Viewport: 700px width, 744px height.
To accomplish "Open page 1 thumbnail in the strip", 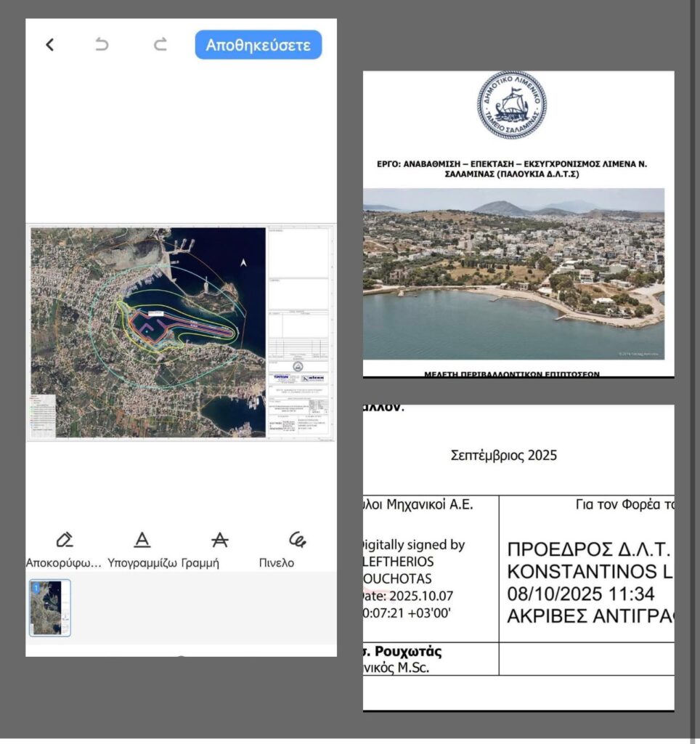I will click(x=50, y=607).
